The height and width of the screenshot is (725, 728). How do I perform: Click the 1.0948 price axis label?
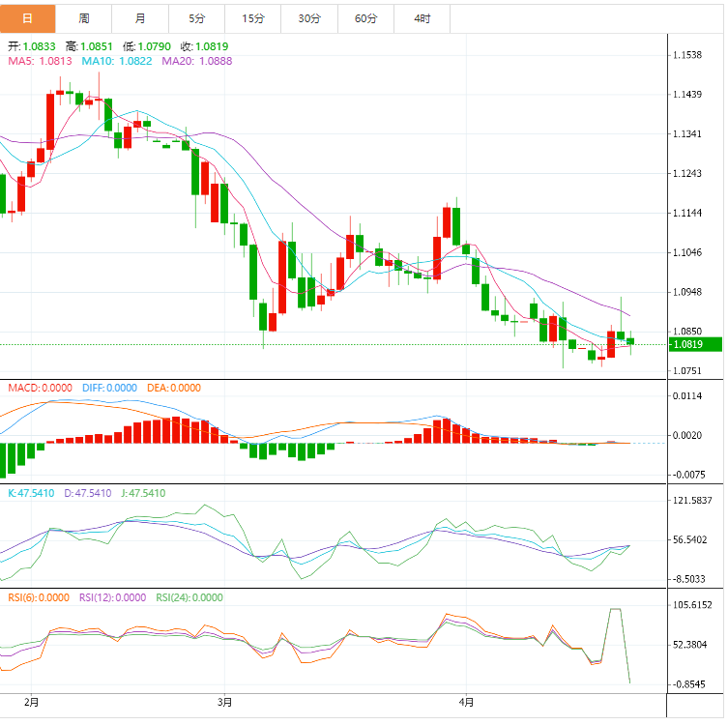click(687, 292)
